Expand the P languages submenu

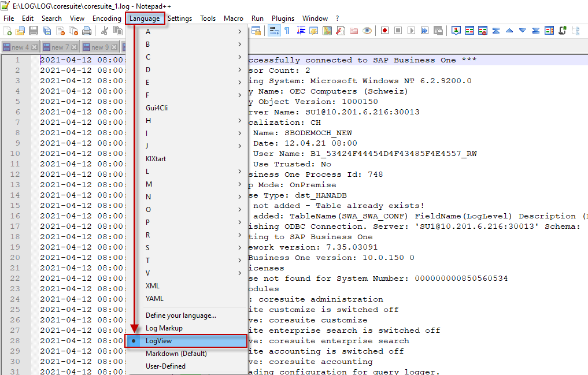click(186, 222)
